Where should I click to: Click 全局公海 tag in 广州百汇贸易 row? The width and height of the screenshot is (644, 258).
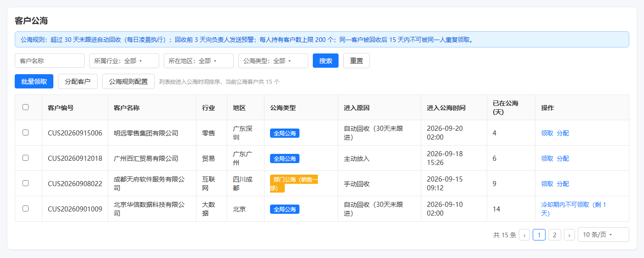coord(285,158)
